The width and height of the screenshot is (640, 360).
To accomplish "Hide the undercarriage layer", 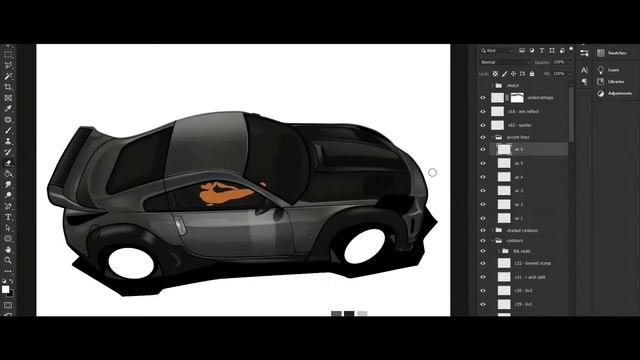I will point(483,98).
